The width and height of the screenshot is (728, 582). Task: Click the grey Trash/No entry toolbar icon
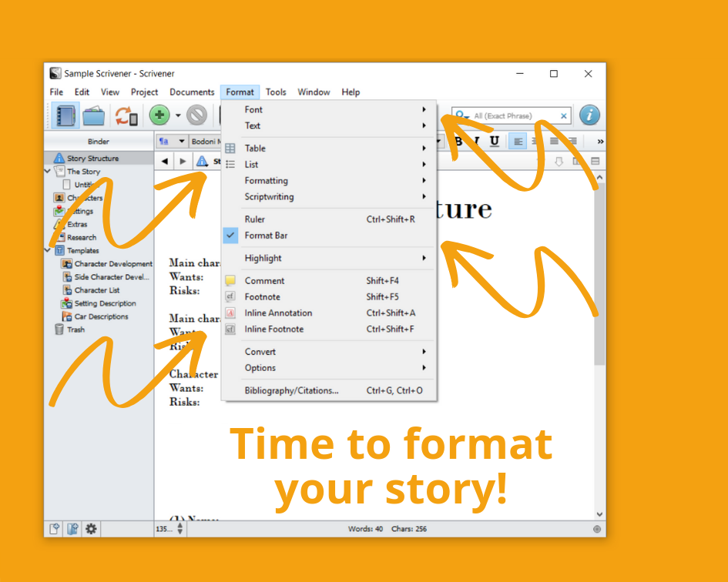click(x=197, y=115)
